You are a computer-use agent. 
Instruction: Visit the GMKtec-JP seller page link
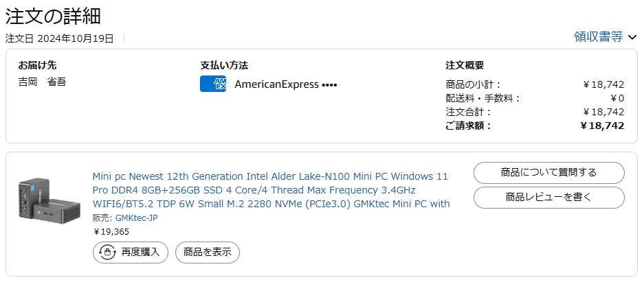pos(138,218)
